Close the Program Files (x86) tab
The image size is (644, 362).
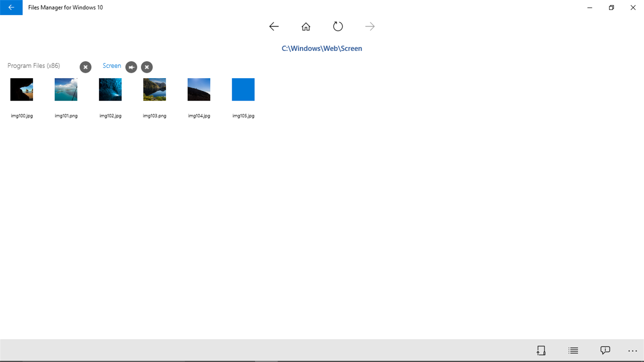(x=85, y=67)
